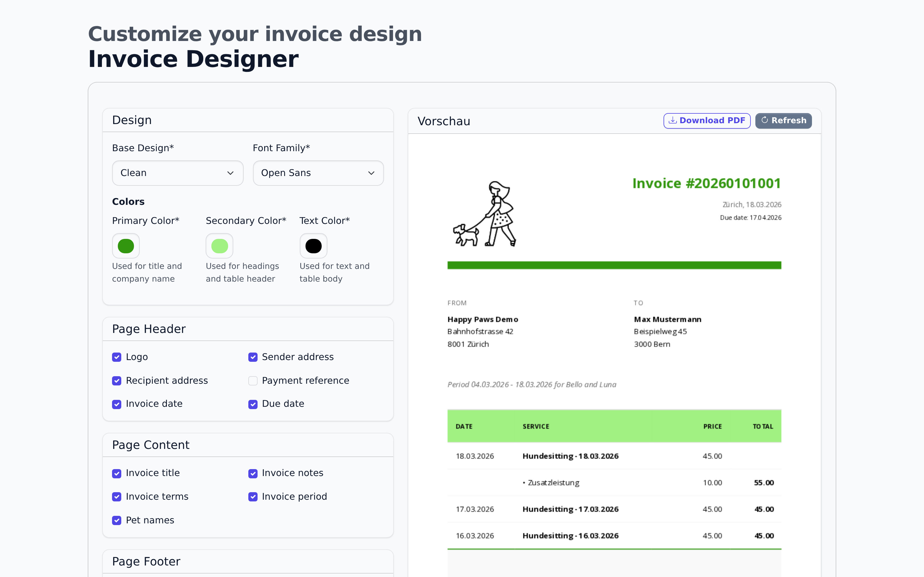
Task: Toggle the Due date checkbox
Action: [253, 404]
